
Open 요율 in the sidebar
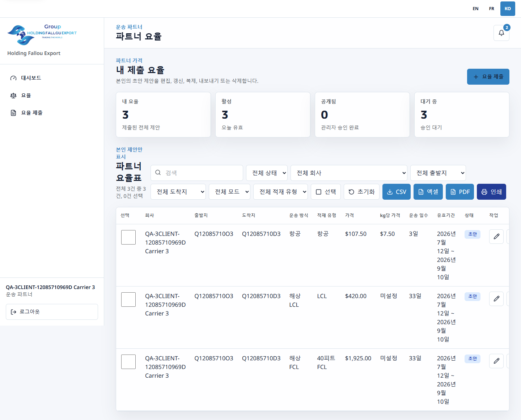[x=52, y=95]
